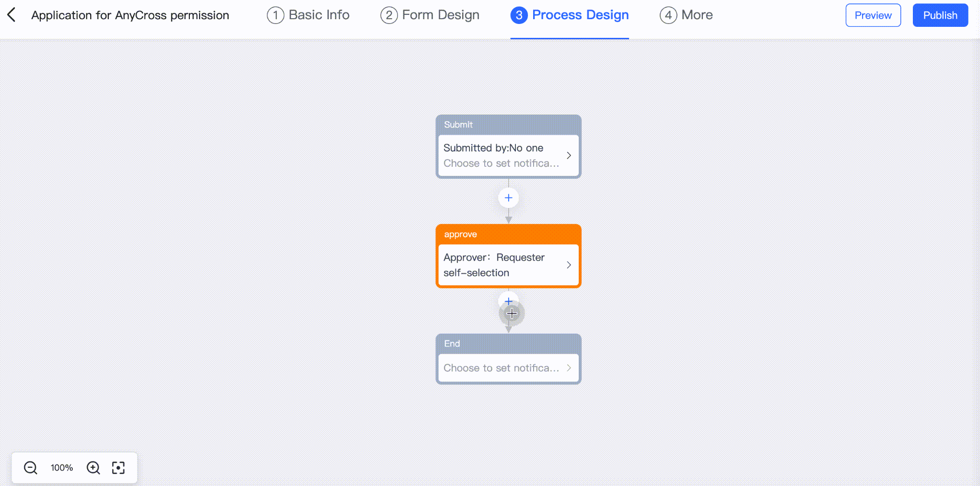The height and width of the screenshot is (486, 980).
Task: Click the 100% zoom level indicator
Action: pos(61,468)
